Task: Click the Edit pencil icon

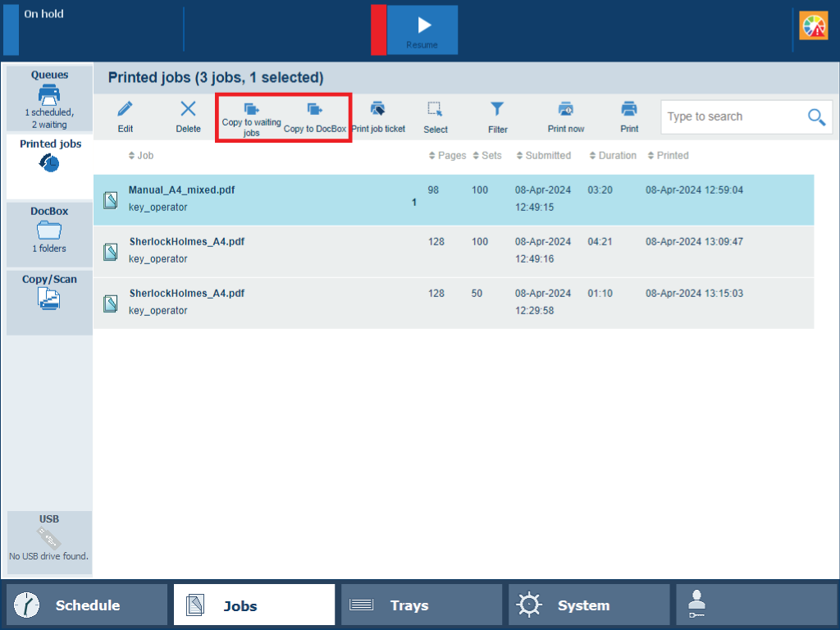Action: pos(125,109)
